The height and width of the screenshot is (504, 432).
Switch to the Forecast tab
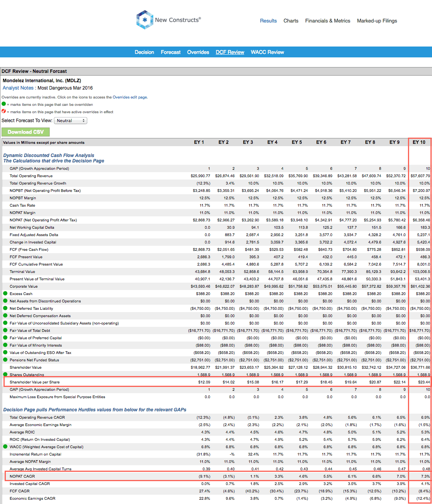[171, 52]
